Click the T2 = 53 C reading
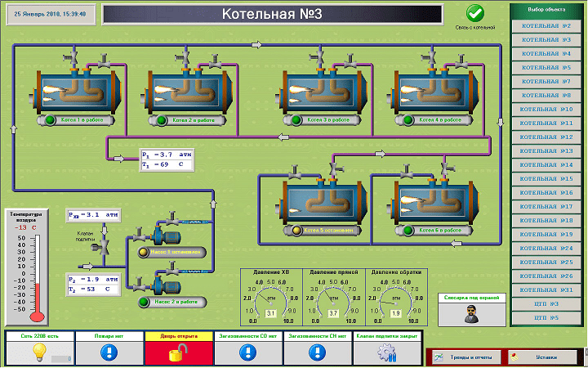 pos(93,289)
